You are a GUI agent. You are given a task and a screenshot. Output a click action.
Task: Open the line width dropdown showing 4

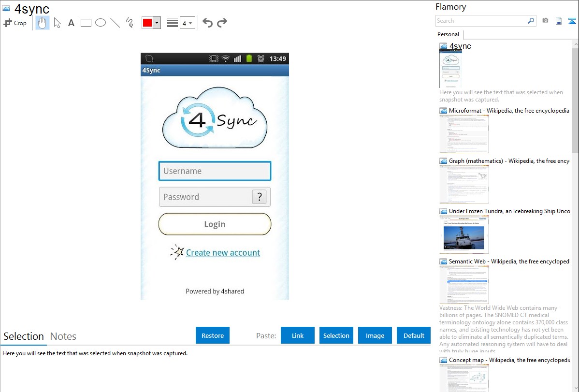pos(187,23)
